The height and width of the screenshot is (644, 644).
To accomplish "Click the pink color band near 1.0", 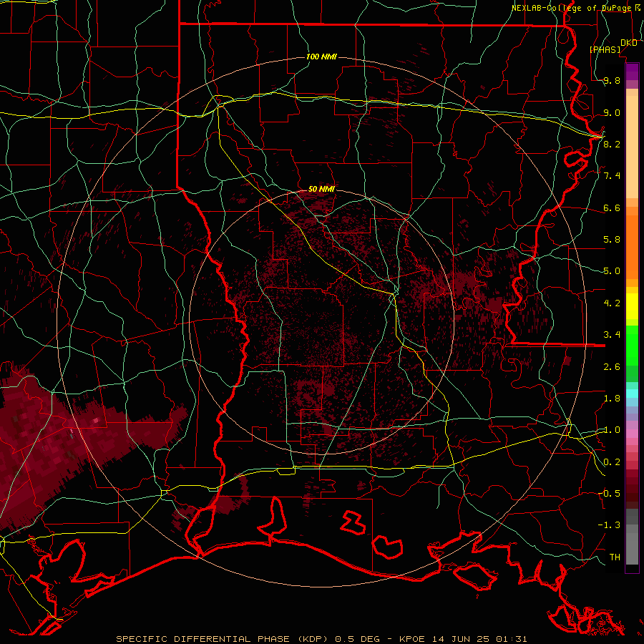I will pyautogui.click(x=632, y=434).
